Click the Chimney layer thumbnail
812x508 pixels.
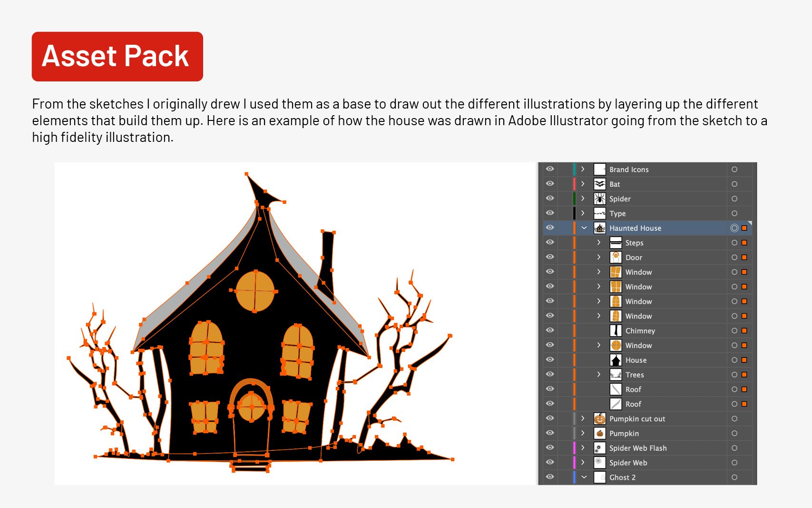616,331
